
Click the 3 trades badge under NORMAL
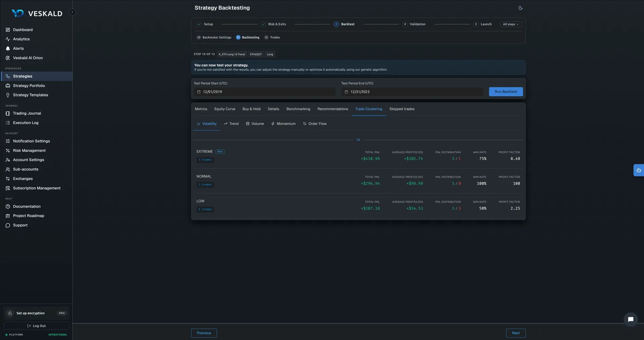[x=205, y=185]
